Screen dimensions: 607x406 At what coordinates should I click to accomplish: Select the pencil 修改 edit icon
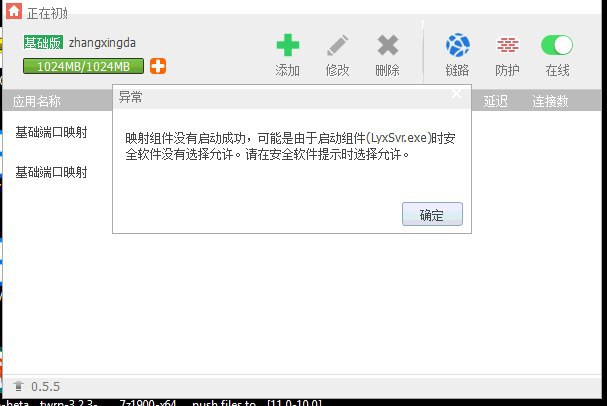pyautogui.click(x=337, y=45)
